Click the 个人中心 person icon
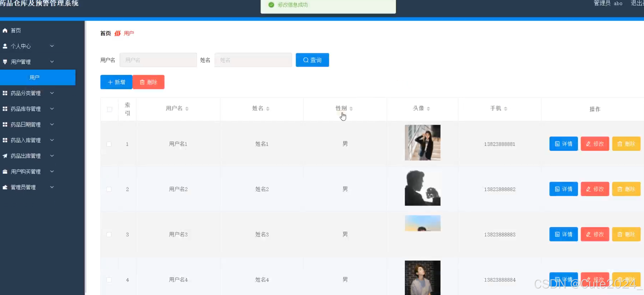 pos(5,46)
